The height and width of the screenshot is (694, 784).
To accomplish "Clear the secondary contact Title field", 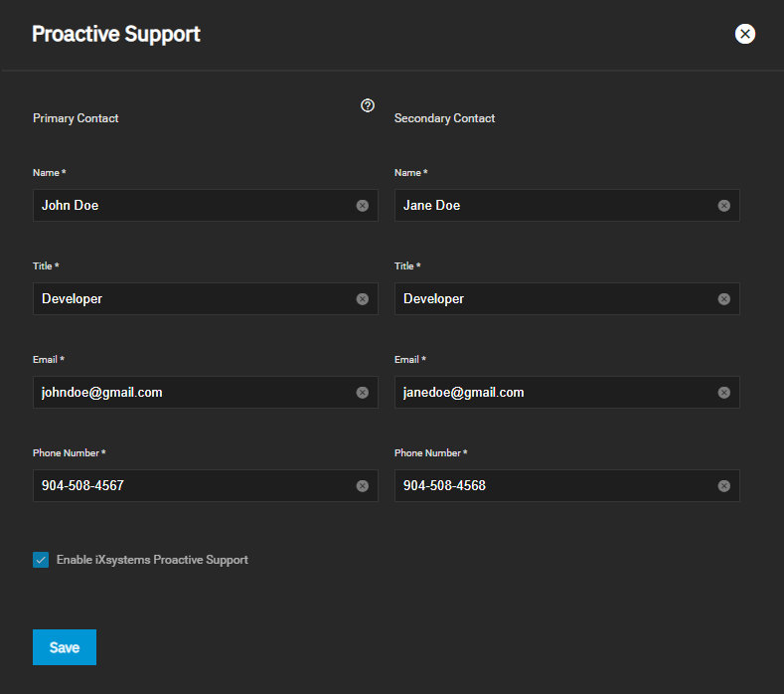I will (x=724, y=299).
